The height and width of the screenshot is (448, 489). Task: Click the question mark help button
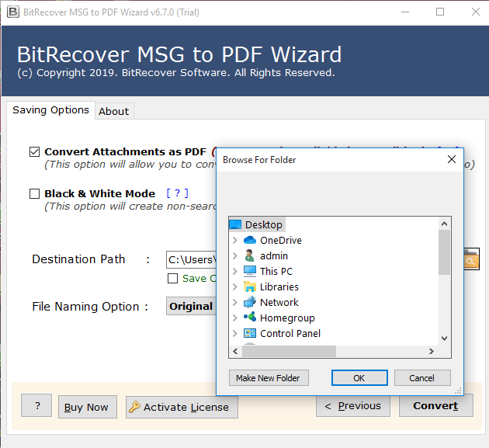(36, 405)
